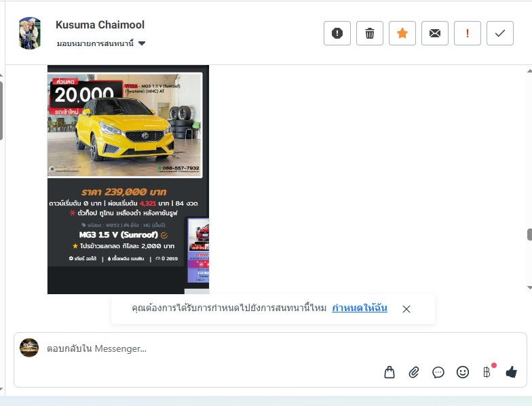The height and width of the screenshot is (406, 532).
Task: Delete conversation using trash icon
Action: (x=369, y=33)
